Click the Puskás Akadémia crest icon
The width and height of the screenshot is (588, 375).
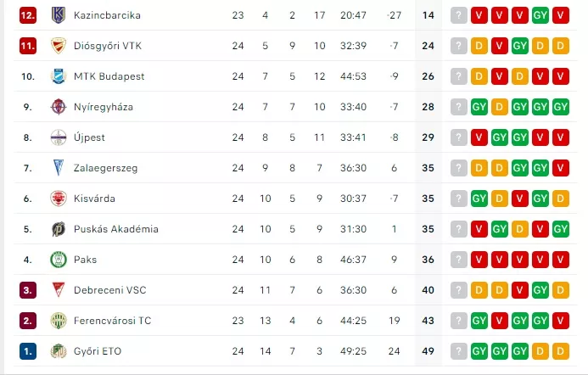58,229
